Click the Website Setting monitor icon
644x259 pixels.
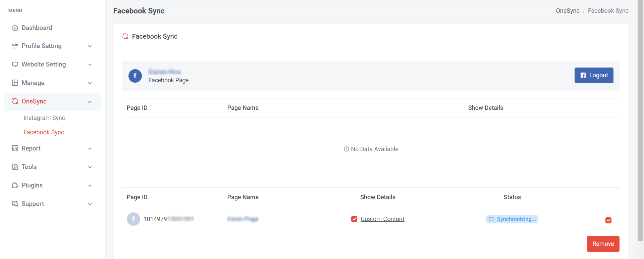click(x=15, y=64)
